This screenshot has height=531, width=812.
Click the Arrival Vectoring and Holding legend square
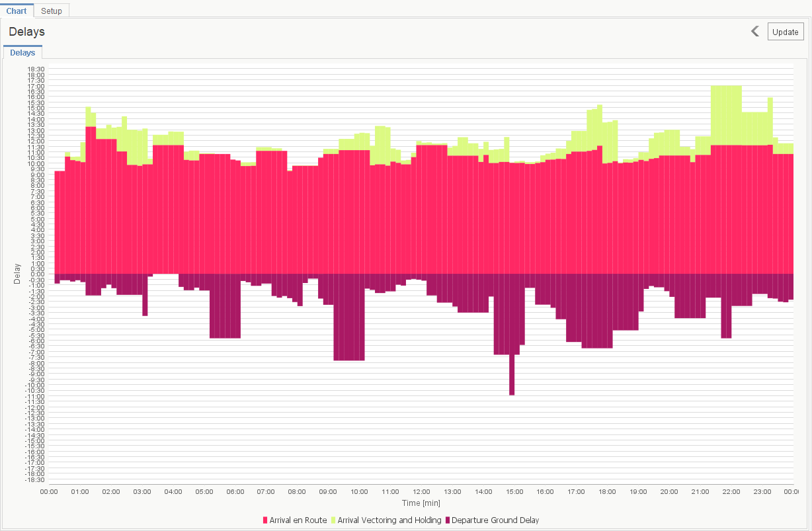pyautogui.click(x=333, y=520)
